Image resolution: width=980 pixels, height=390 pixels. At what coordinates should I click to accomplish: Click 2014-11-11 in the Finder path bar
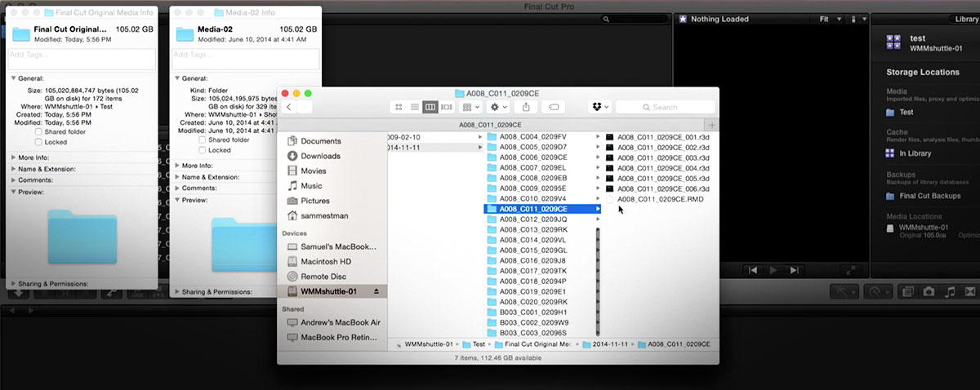click(604, 344)
